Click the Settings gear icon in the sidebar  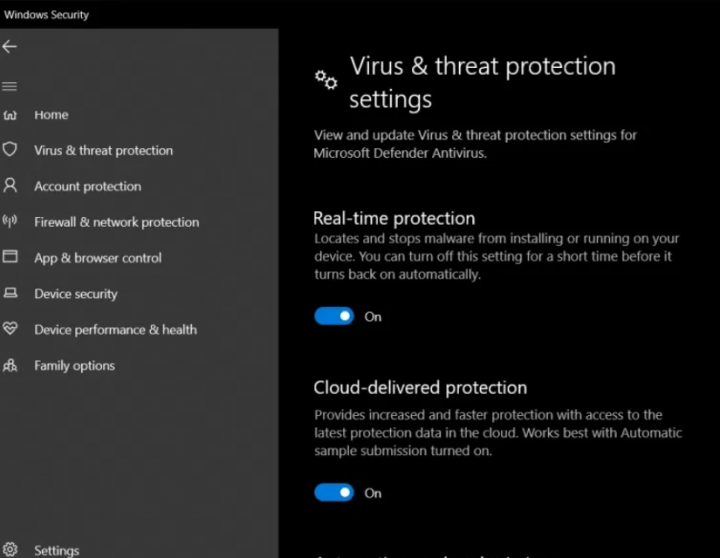tap(10, 550)
